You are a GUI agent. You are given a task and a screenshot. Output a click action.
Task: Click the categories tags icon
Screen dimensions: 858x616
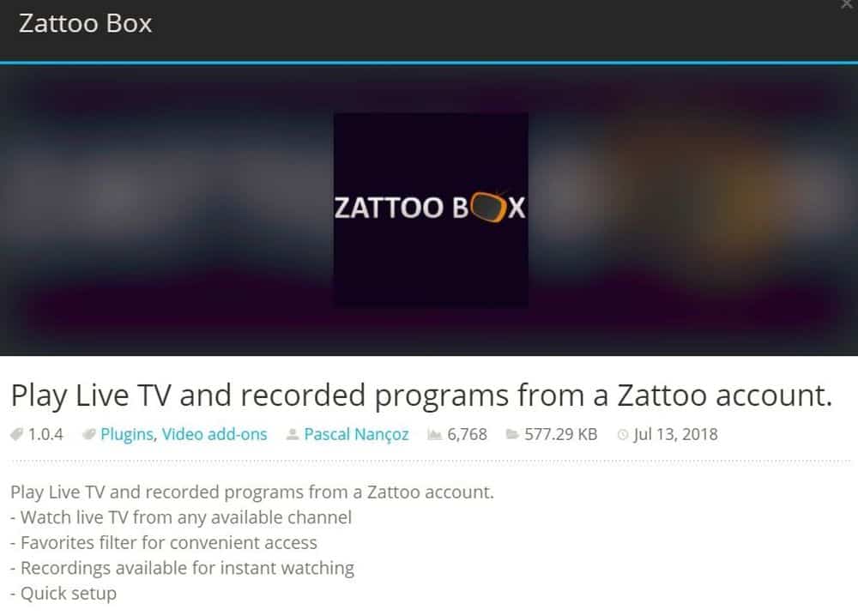click(88, 434)
